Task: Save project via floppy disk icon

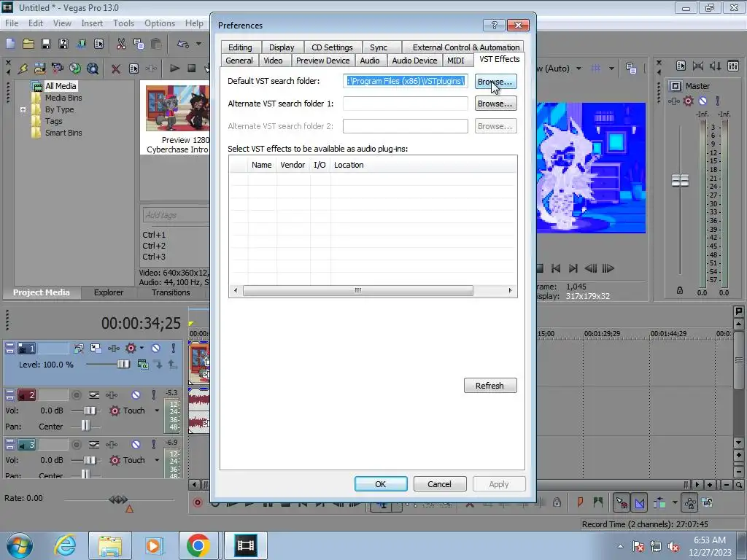Action: coord(46,44)
